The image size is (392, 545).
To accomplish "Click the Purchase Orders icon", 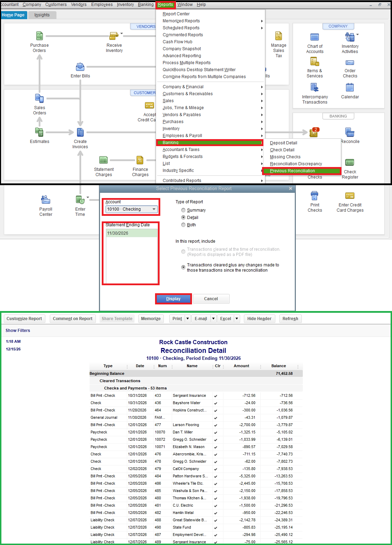I will 39,36.
